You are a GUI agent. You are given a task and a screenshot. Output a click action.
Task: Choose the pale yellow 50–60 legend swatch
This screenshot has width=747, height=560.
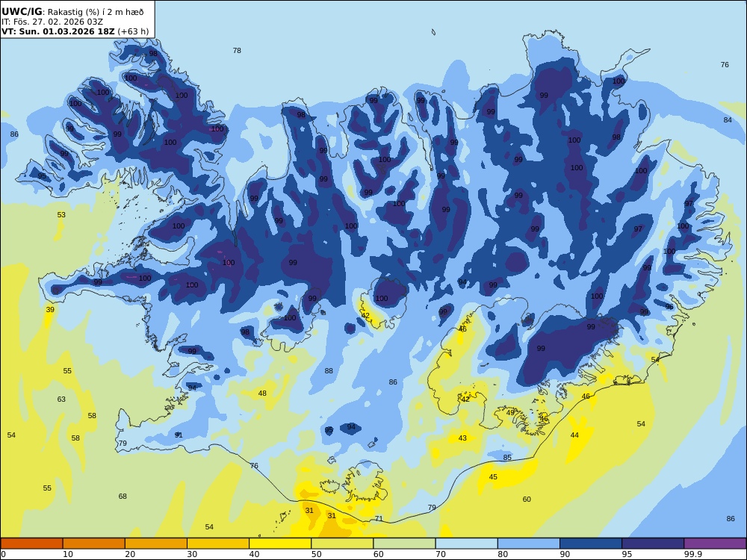[342, 544]
